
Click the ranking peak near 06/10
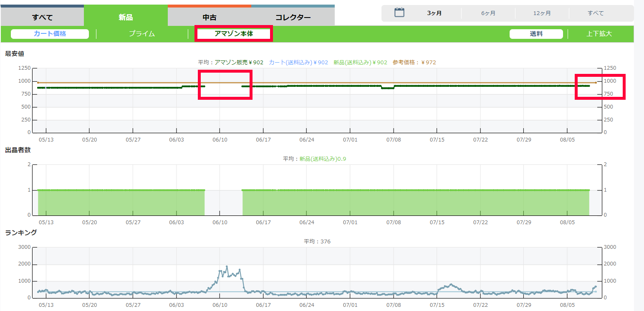click(x=227, y=267)
